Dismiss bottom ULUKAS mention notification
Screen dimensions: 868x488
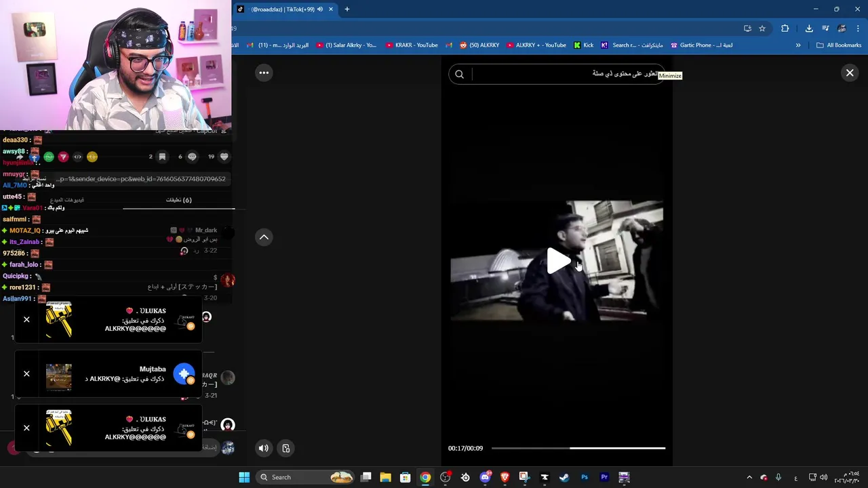pyautogui.click(x=26, y=428)
